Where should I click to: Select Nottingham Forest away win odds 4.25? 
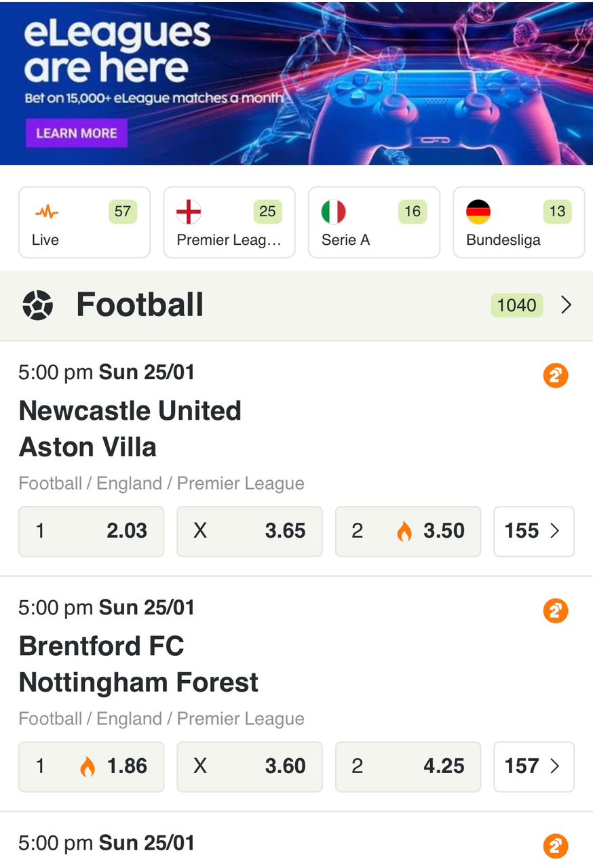click(x=408, y=766)
